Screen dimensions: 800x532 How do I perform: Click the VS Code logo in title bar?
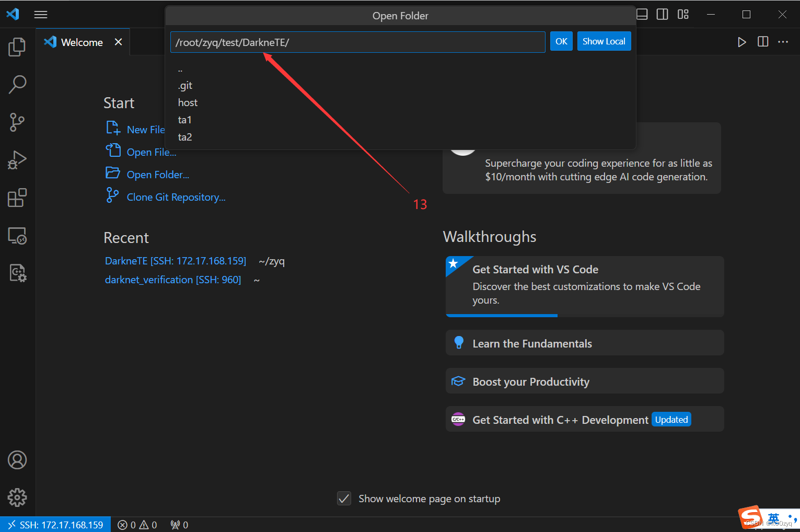[13, 14]
